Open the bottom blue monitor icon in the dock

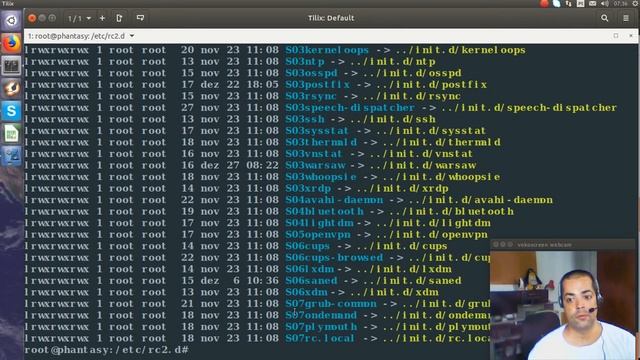[x=11, y=156]
